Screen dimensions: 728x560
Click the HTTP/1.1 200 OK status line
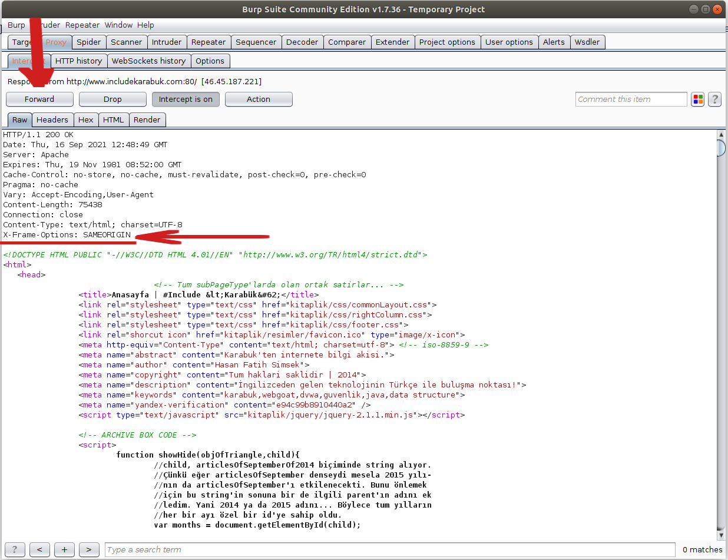[38, 135]
